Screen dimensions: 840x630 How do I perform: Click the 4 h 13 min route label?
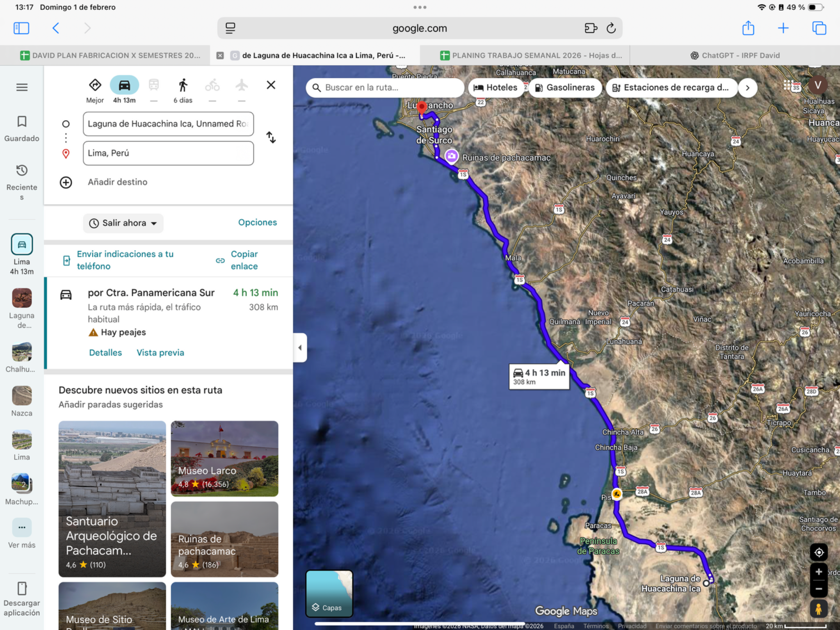coord(539,377)
